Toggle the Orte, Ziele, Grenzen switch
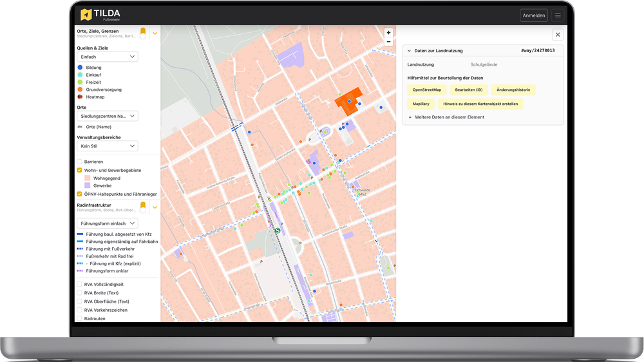Image resolution: width=644 pixels, height=362 pixels. click(x=143, y=33)
